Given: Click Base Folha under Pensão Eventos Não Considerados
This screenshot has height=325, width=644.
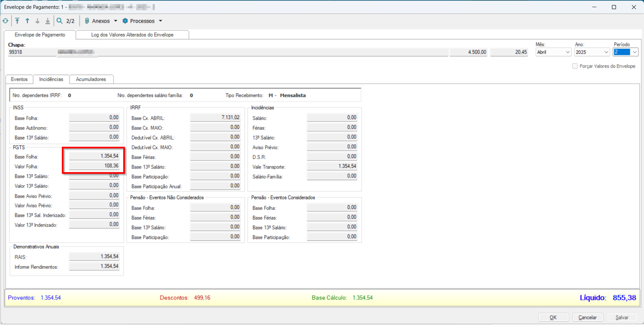Looking at the screenshot, I should [215, 207].
